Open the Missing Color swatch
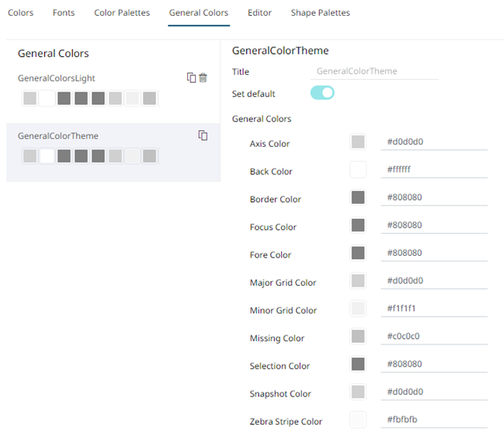 tap(358, 336)
